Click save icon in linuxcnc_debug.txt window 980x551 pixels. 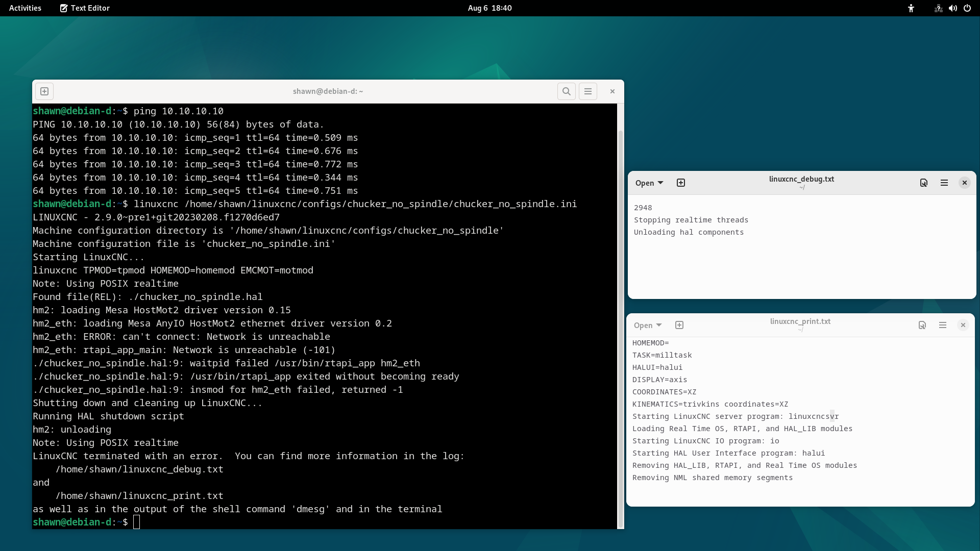(924, 183)
